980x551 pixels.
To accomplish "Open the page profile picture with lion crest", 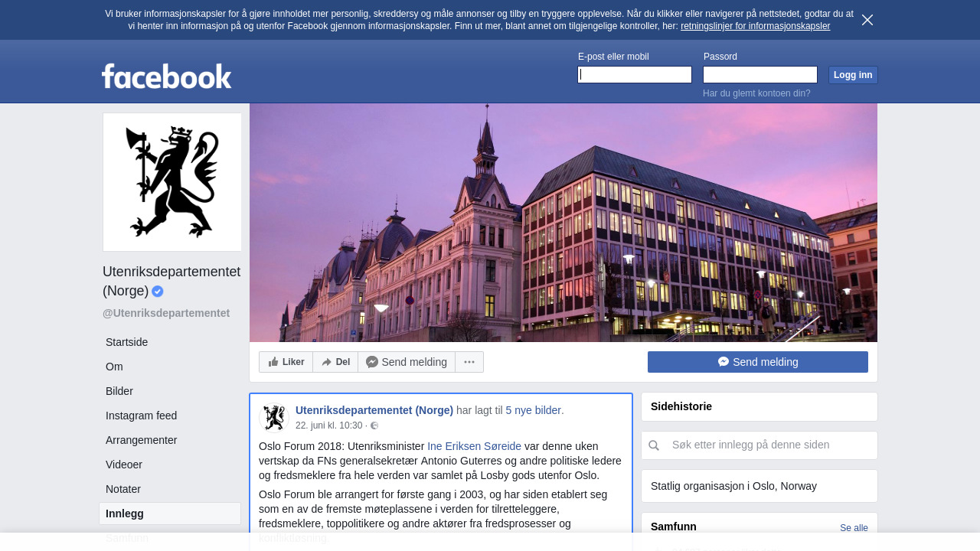I will 172,182.
